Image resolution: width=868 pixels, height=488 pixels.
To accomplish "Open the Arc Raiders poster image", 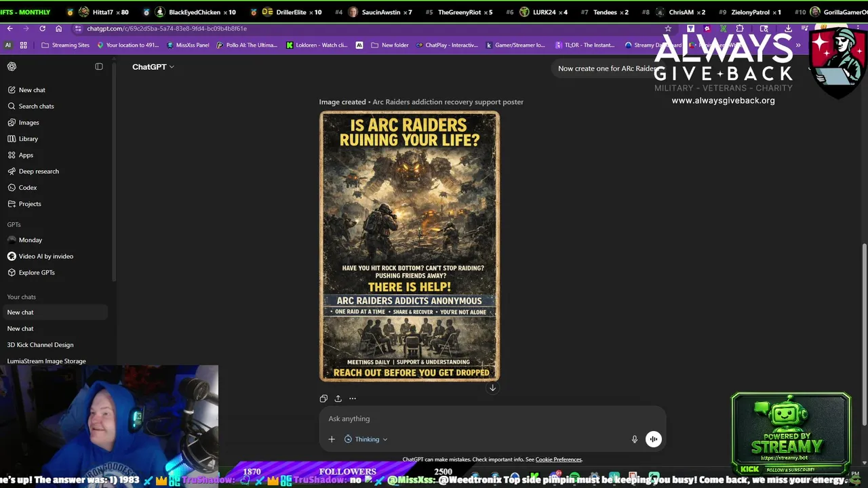I will click(x=410, y=246).
